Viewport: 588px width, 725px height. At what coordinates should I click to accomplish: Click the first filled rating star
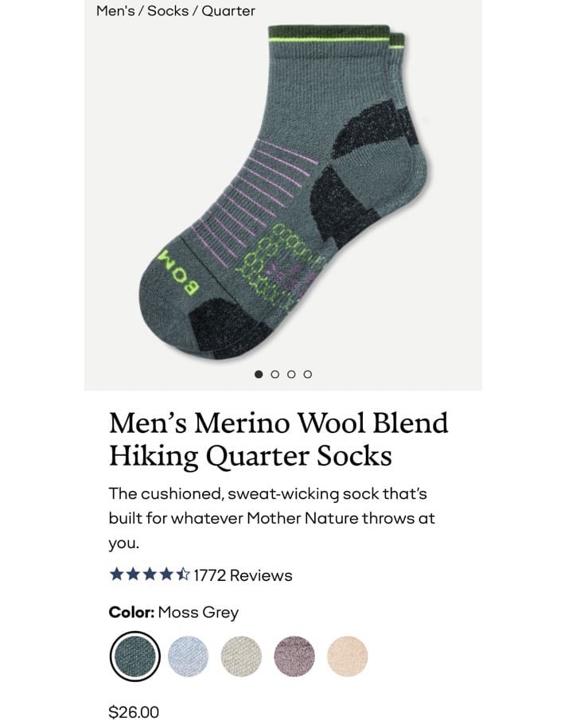tap(116, 575)
